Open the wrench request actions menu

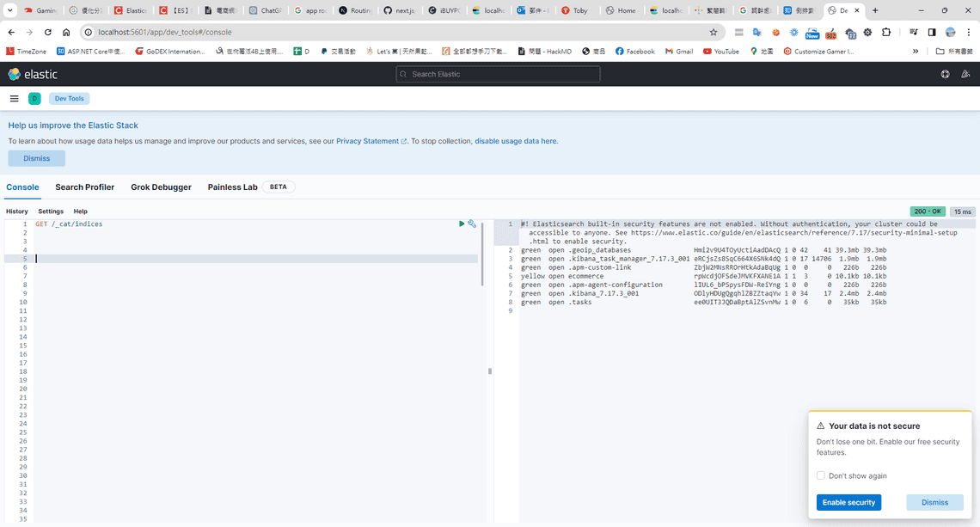[x=472, y=224]
